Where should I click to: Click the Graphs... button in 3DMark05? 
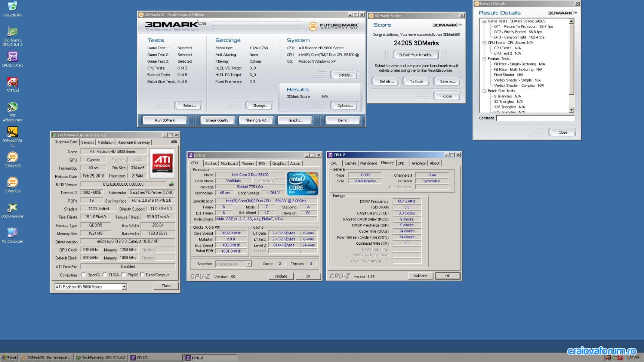click(296, 120)
